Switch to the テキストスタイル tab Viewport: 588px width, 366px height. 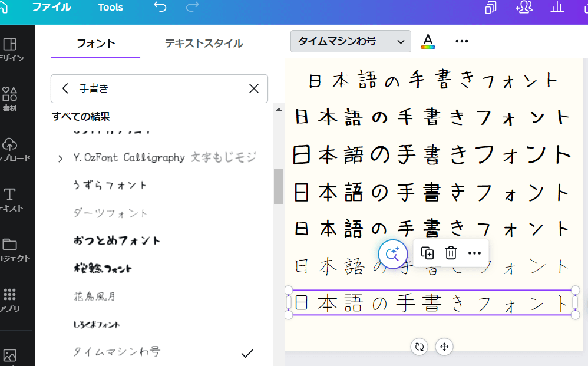(x=204, y=44)
